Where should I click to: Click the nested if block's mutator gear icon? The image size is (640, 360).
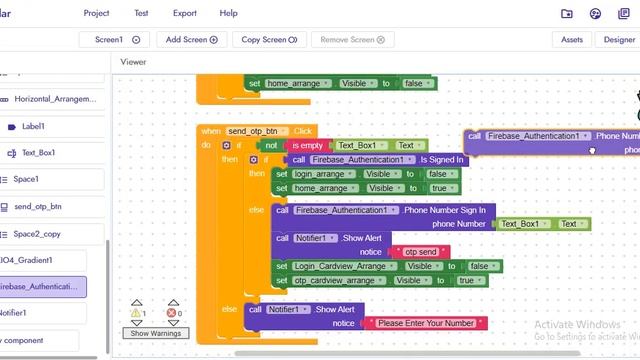pos(253,160)
